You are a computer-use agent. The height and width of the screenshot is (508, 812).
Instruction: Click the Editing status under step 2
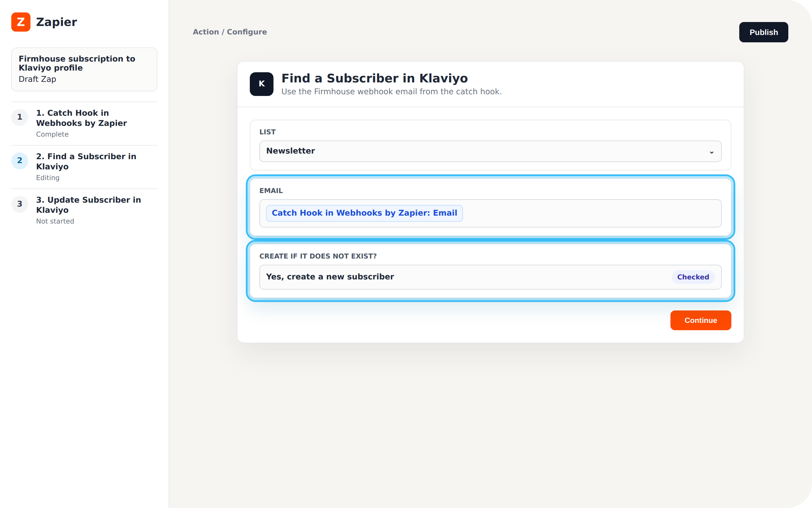pos(48,178)
